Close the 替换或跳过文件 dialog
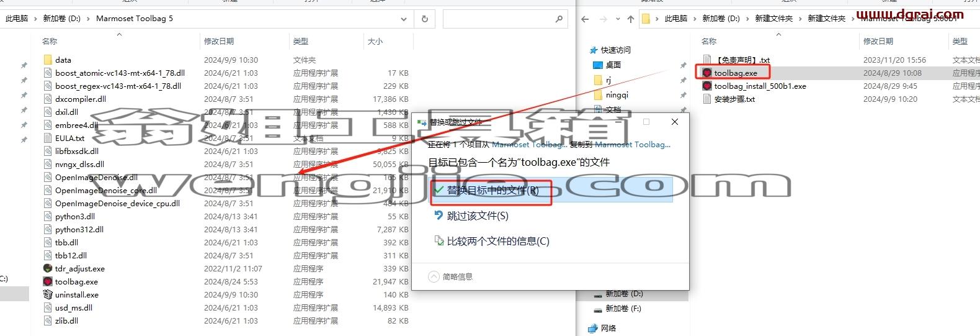Viewport: 980px width, 336px height. (675, 122)
